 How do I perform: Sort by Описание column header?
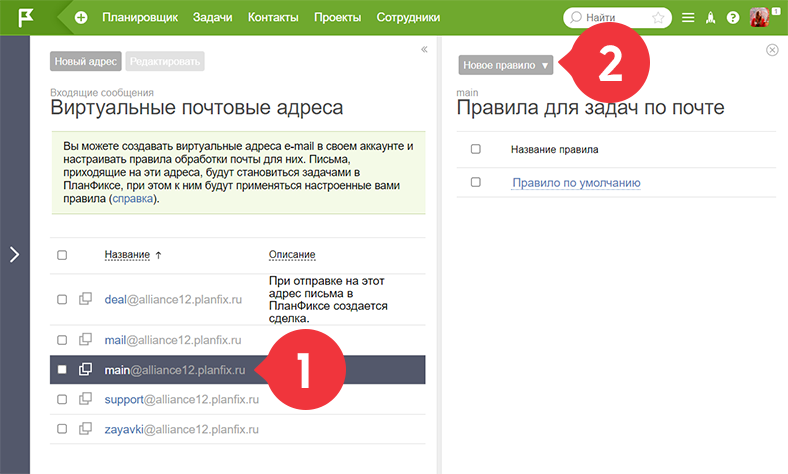pyautogui.click(x=292, y=255)
